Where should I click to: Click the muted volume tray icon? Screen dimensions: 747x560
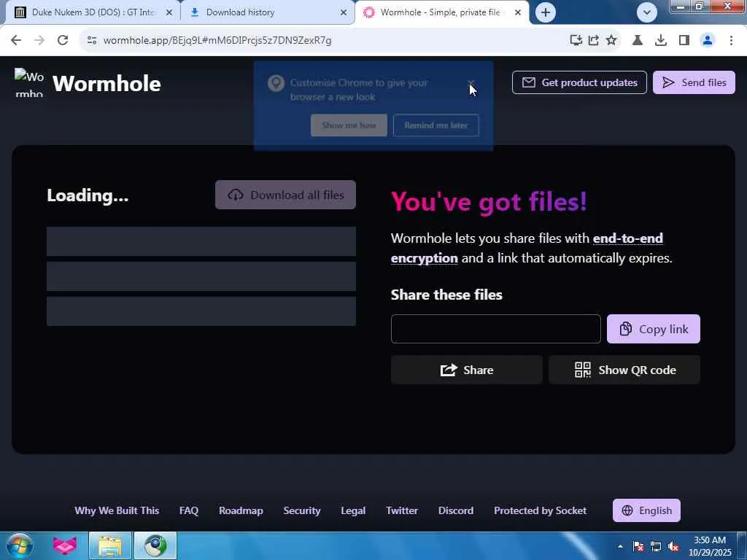click(673, 546)
